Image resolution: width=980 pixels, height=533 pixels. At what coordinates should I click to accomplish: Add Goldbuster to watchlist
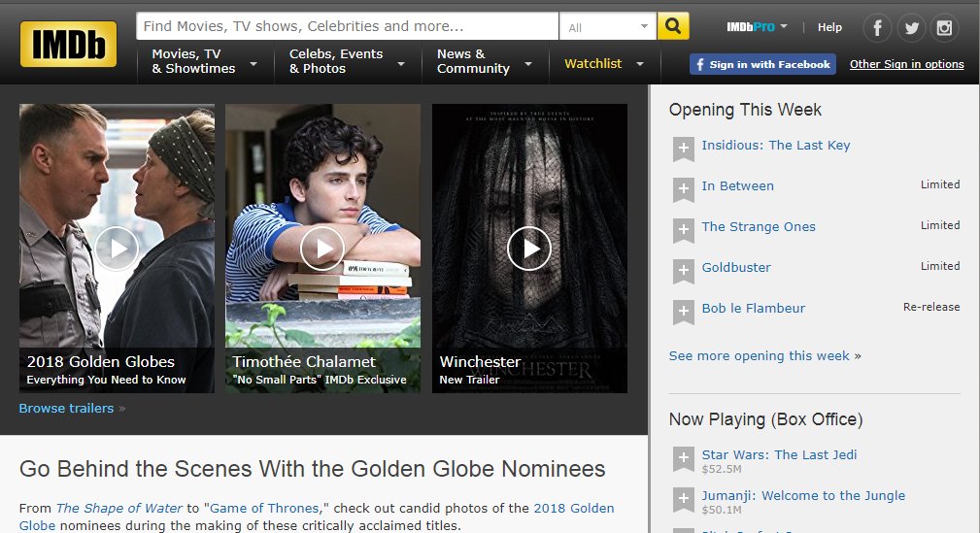tap(683, 271)
